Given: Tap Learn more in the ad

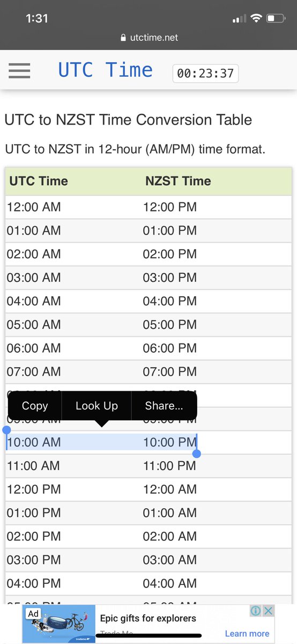Looking at the screenshot, I should pos(247,634).
